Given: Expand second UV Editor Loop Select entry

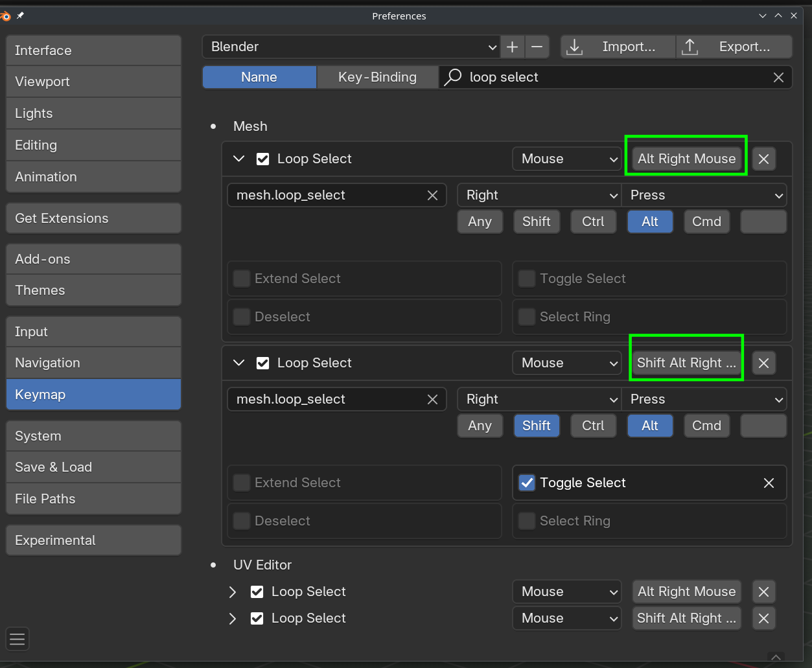Looking at the screenshot, I should point(233,618).
